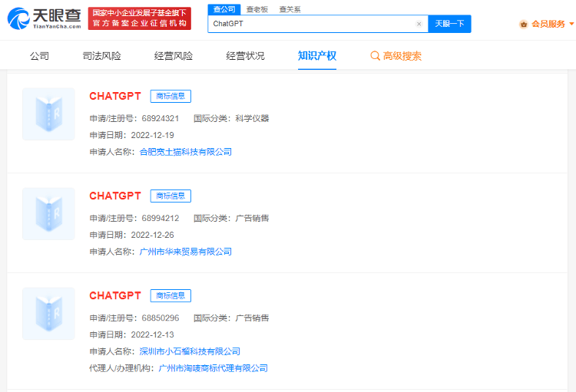Open applicant 合肥宽土猫科技有限公司
This screenshot has width=576, height=392.
click(x=186, y=152)
